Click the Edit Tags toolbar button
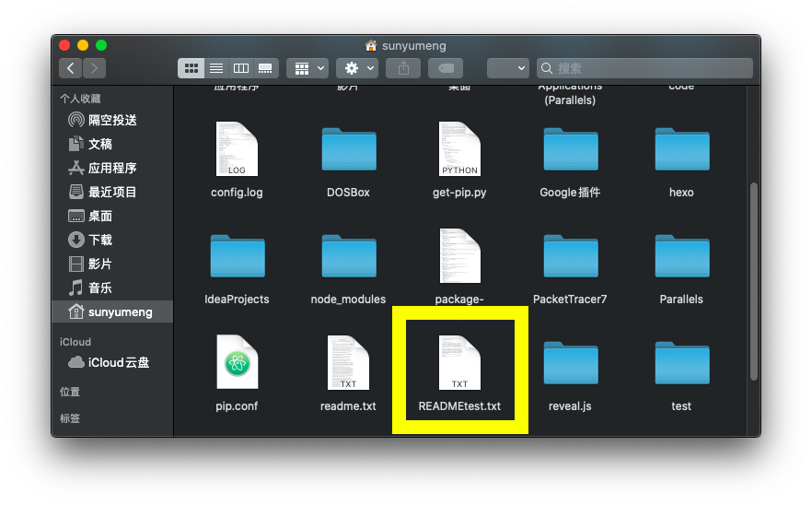The width and height of the screenshot is (812, 505). (446, 68)
